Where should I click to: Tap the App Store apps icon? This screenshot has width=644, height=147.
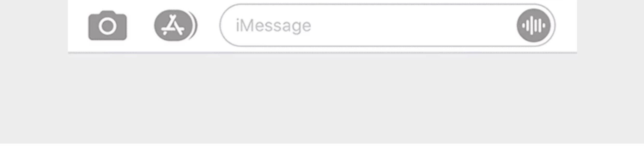[176, 25]
